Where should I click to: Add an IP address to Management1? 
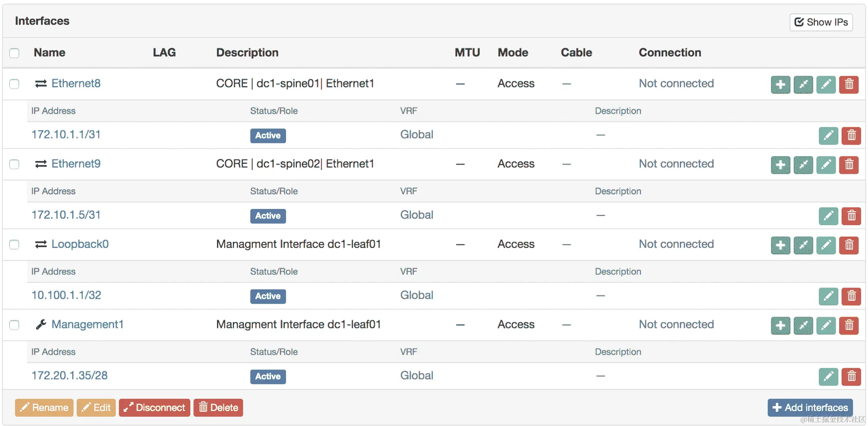[x=780, y=325]
